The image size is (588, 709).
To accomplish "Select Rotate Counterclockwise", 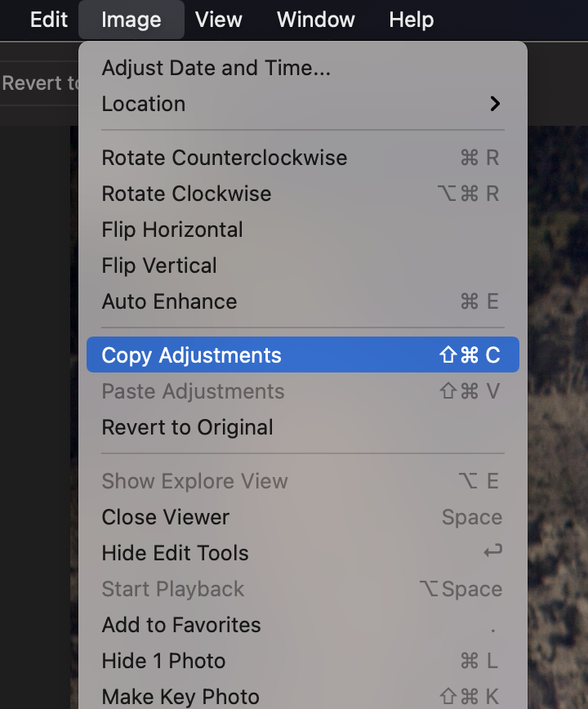I will click(303, 158).
